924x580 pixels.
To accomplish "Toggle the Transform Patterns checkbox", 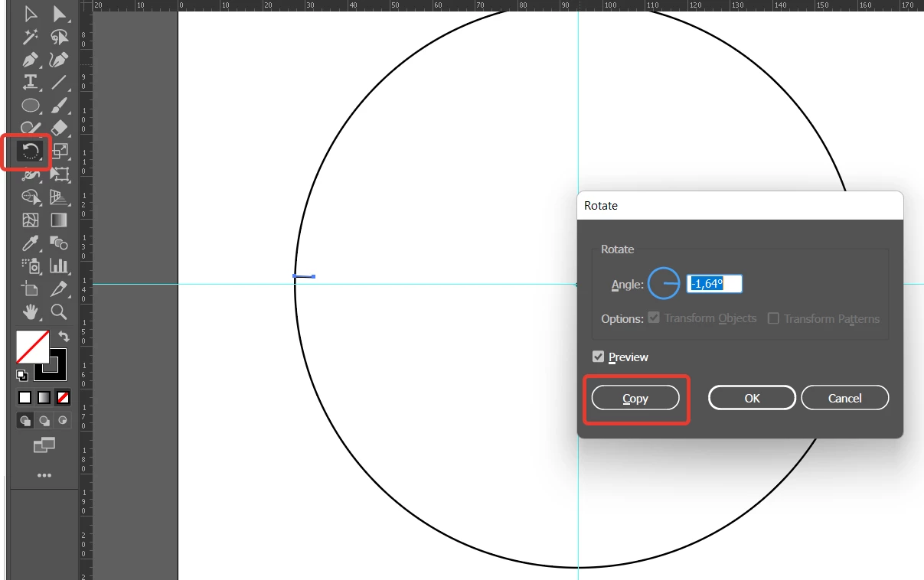I will [x=773, y=318].
